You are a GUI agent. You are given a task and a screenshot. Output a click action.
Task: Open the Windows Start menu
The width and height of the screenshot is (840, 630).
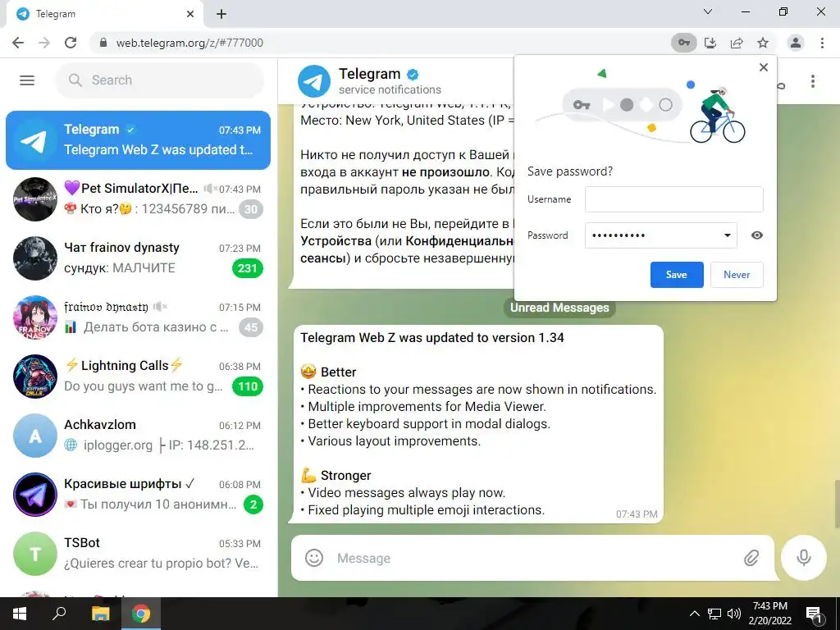point(20,614)
